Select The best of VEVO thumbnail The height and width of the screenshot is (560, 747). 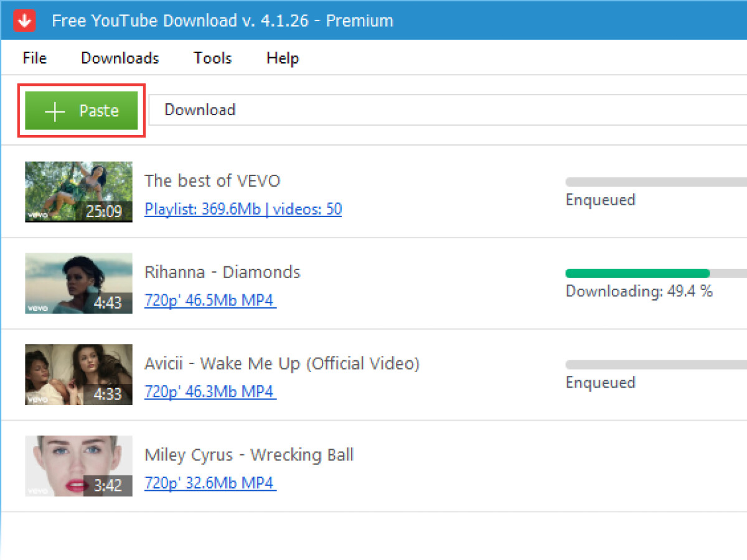pos(78,192)
